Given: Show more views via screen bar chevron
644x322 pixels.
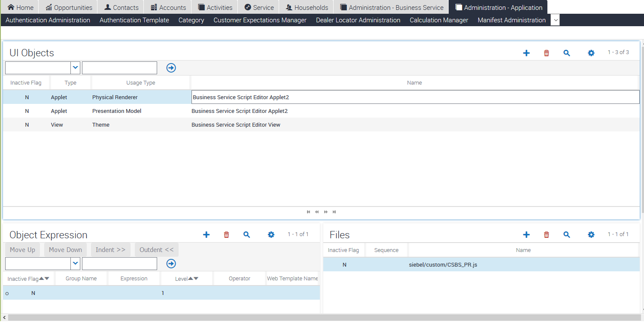Looking at the screenshot, I should point(555,20).
